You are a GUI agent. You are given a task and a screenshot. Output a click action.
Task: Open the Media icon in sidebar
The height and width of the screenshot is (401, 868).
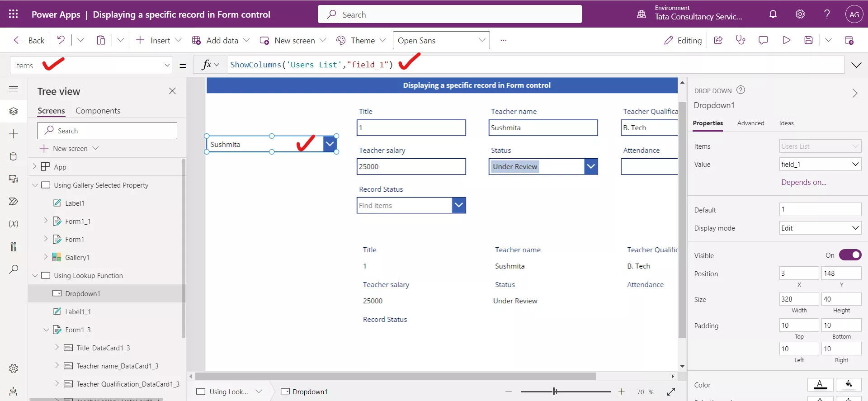click(14, 179)
